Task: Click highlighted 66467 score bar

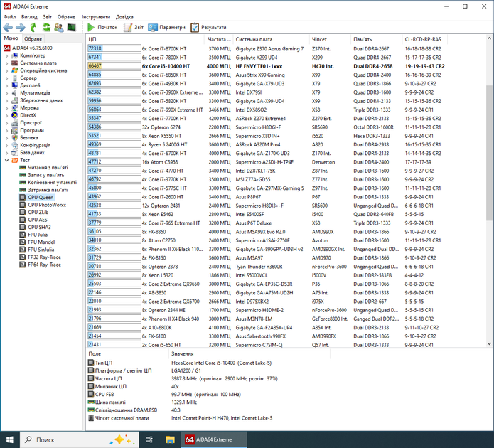Action: 114,66
